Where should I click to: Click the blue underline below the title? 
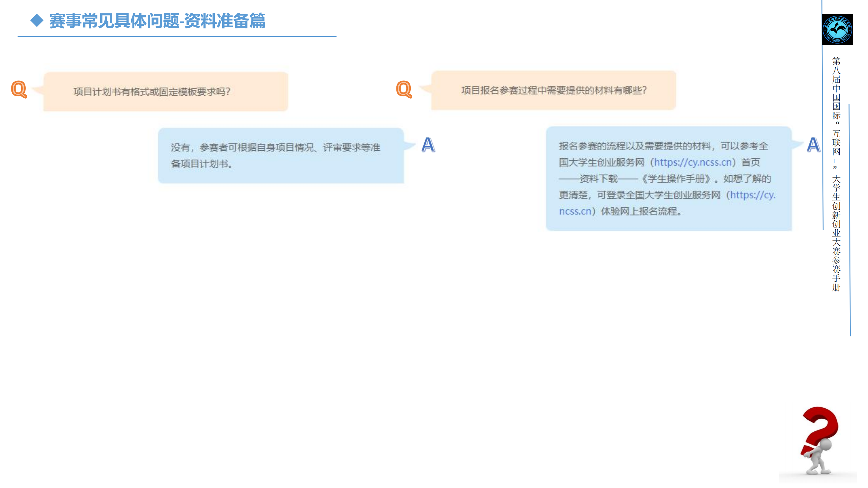click(x=177, y=36)
